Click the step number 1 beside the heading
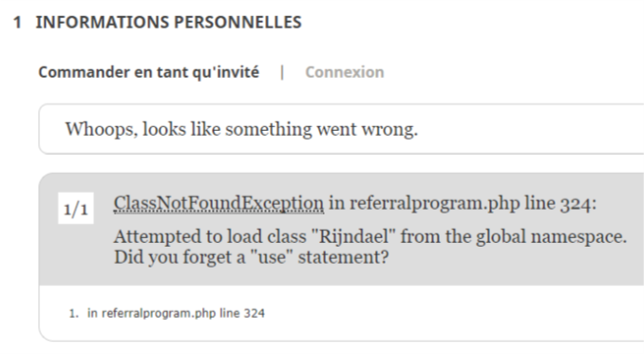The width and height of the screenshot is (644, 354). click(17, 22)
